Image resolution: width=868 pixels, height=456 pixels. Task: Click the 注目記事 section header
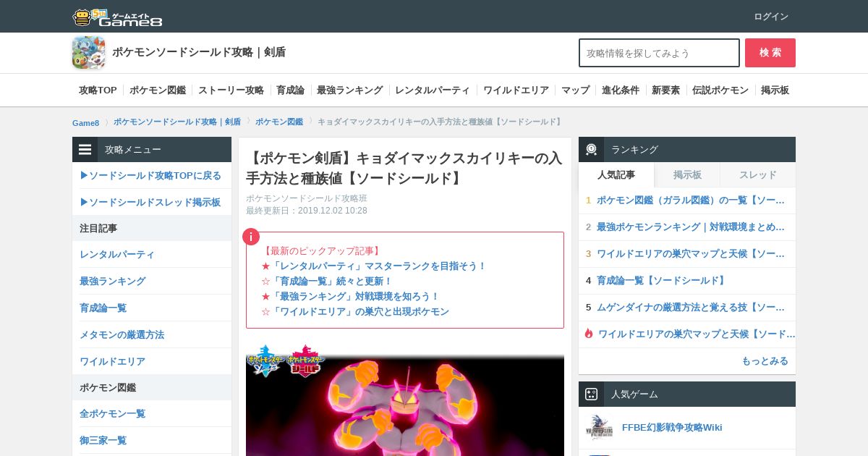[x=152, y=228]
